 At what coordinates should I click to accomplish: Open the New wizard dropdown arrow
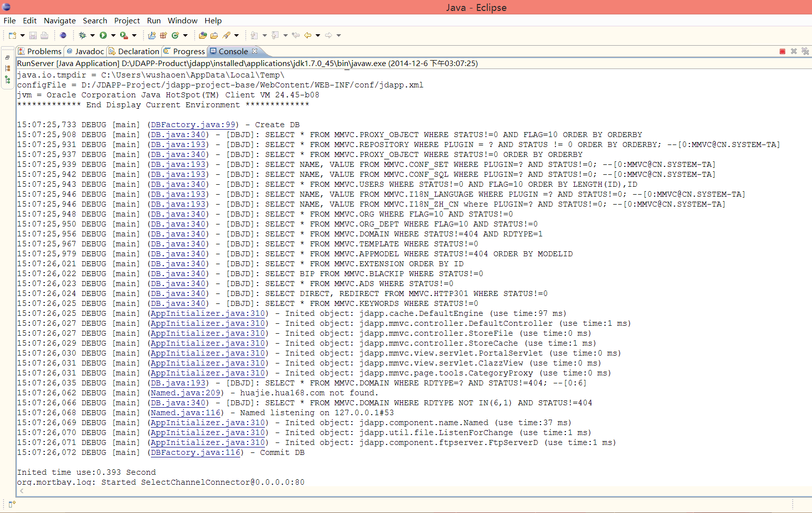[22, 35]
